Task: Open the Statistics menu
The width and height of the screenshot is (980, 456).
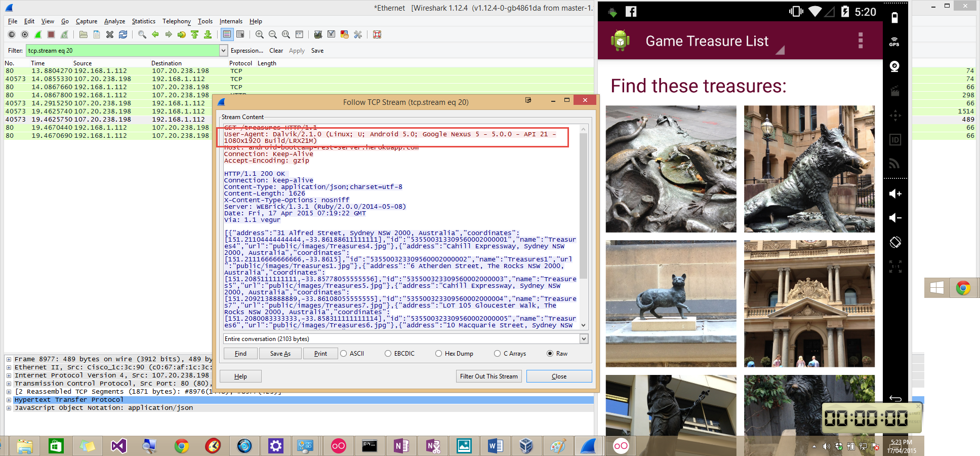Action: pyautogui.click(x=144, y=21)
